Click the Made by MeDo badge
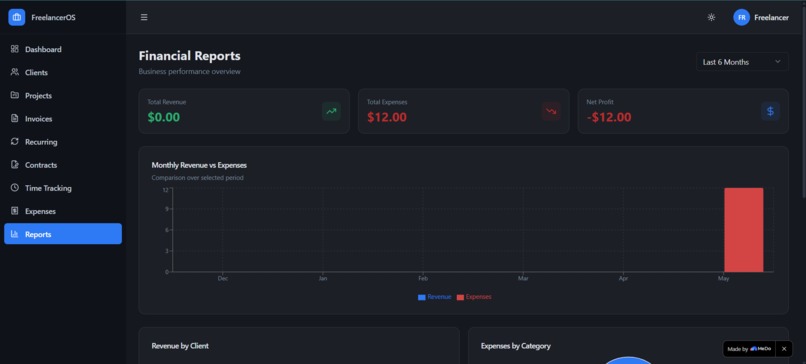Viewport: 806px width, 364px height. click(x=749, y=349)
